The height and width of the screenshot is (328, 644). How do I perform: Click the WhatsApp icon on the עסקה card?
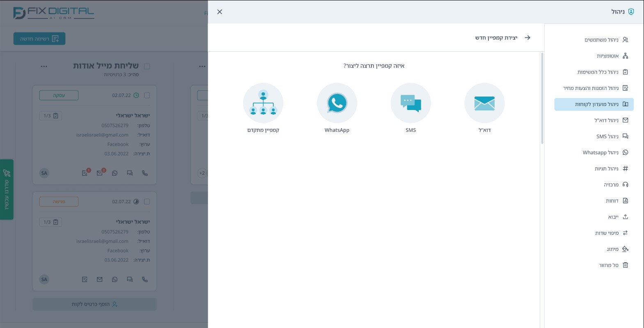click(115, 173)
